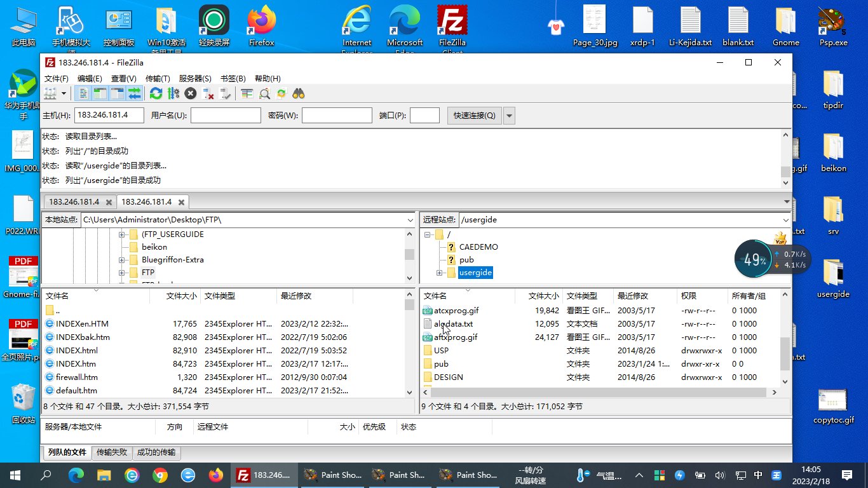The image size is (868, 488).
Task: Expand the remote usergide folder node
Action: [x=439, y=273]
